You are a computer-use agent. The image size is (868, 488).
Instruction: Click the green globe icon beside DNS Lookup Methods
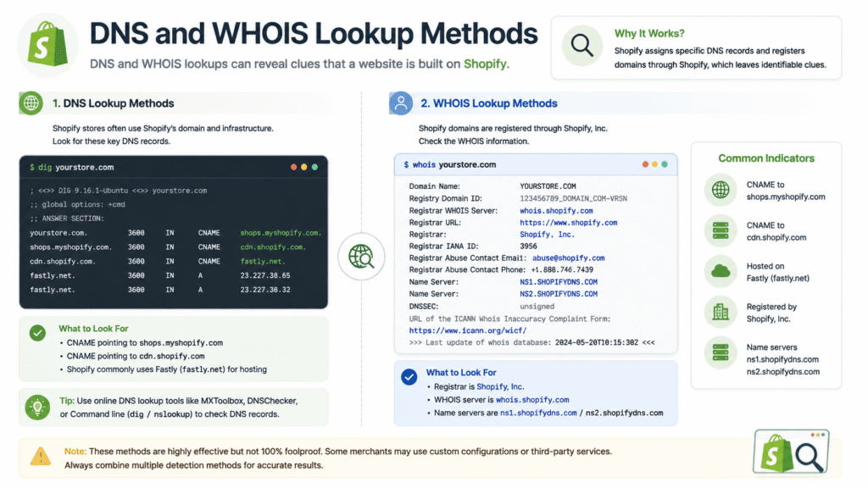(x=31, y=103)
